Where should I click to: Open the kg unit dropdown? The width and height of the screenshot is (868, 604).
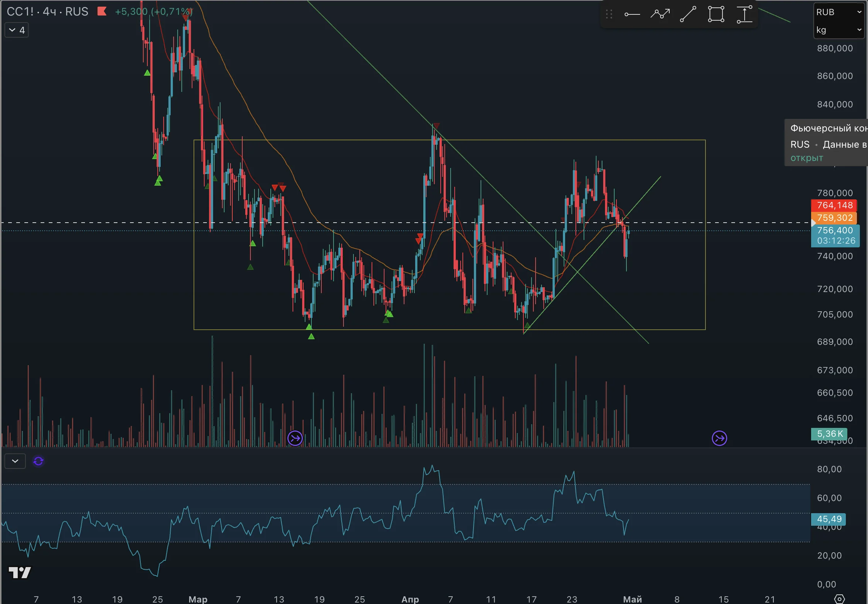[839, 30]
